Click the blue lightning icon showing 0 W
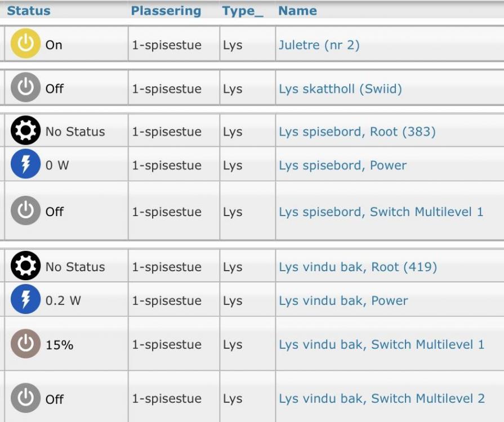The height and width of the screenshot is (422, 504). pyautogui.click(x=25, y=165)
